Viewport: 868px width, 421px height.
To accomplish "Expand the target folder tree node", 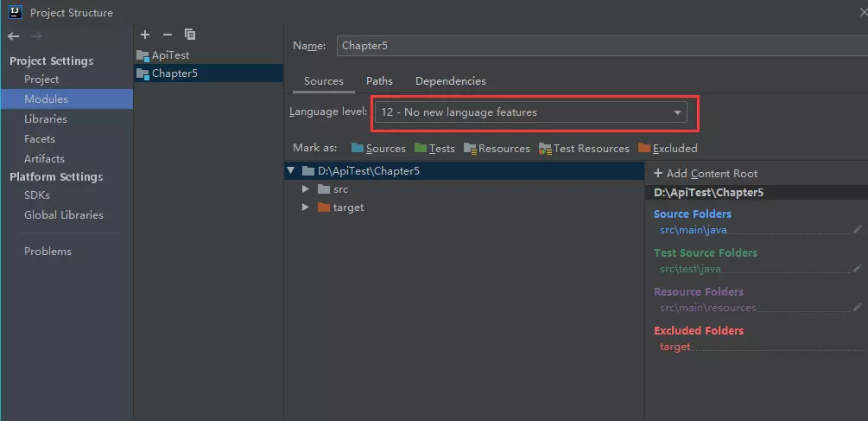I will (306, 207).
